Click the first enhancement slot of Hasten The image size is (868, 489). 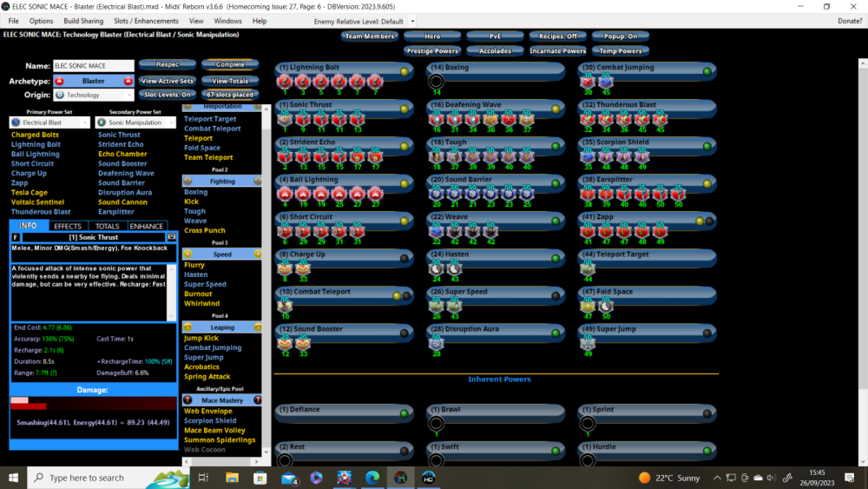(x=437, y=268)
